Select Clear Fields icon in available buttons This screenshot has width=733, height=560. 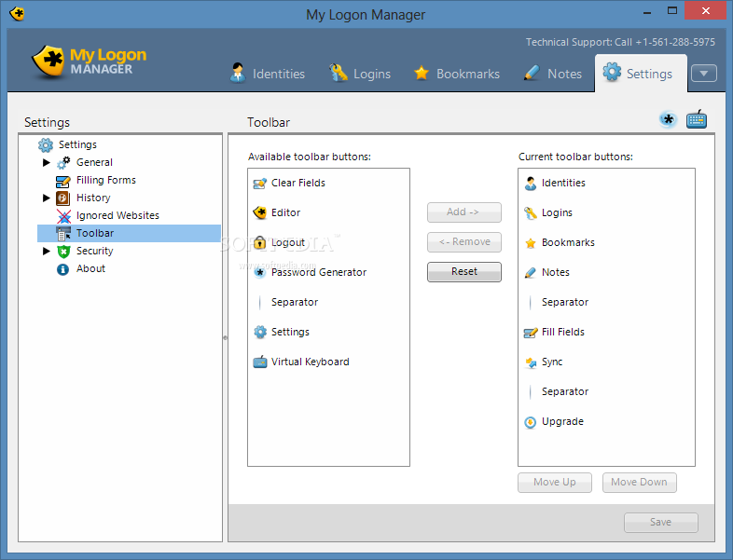260,183
